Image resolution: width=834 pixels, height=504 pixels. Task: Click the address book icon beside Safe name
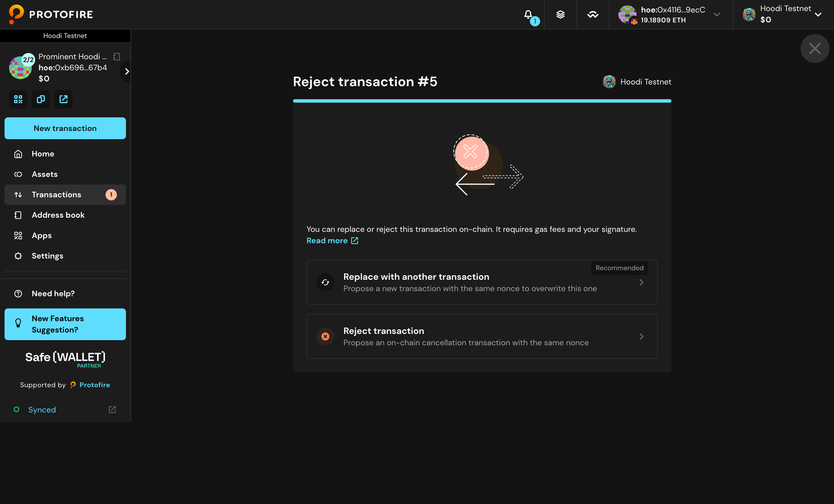(117, 56)
